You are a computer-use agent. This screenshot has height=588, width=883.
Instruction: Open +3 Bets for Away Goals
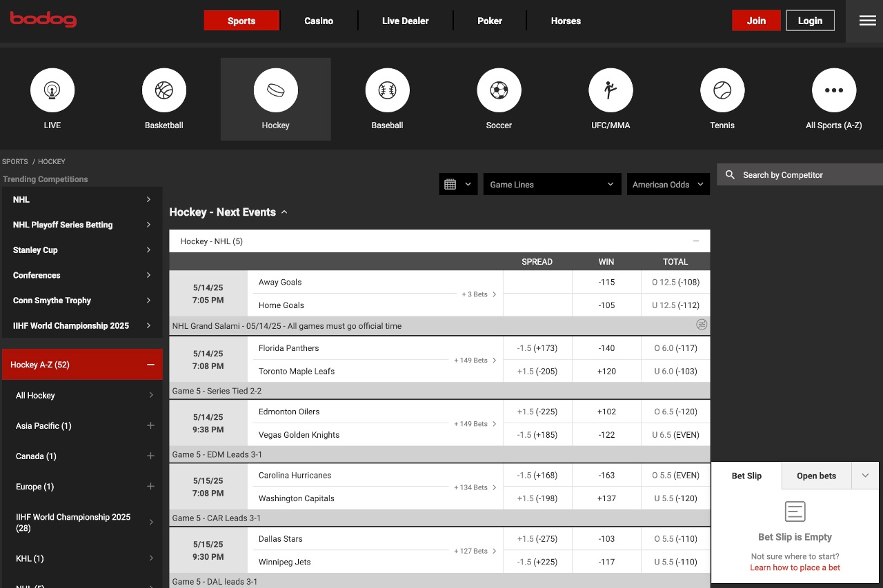pyautogui.click(x=479, y=294)
